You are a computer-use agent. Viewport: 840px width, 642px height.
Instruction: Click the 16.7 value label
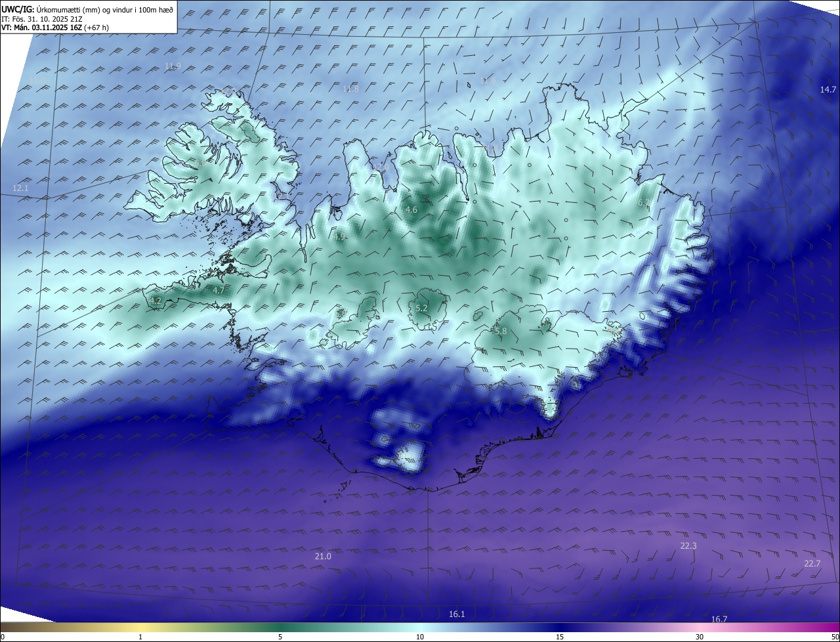[719, 620]
